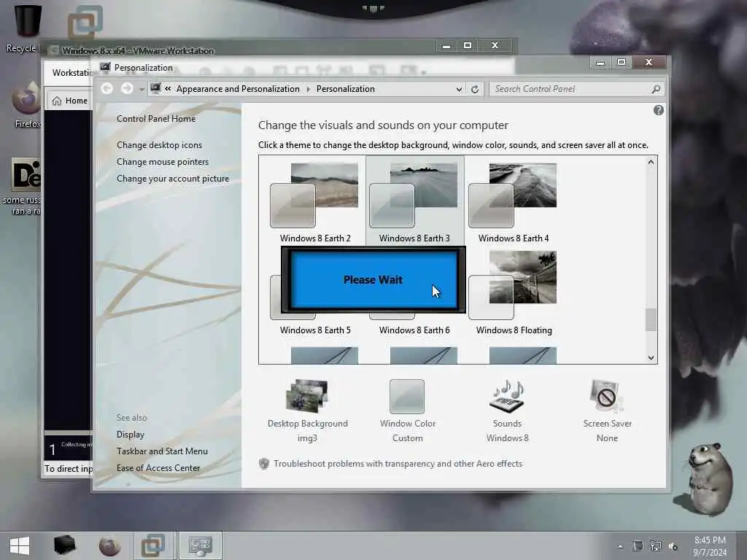Switch to VMware Workstation taskbar icon
The height and width of the screenshot is (560, 747).
pos(153,545)
